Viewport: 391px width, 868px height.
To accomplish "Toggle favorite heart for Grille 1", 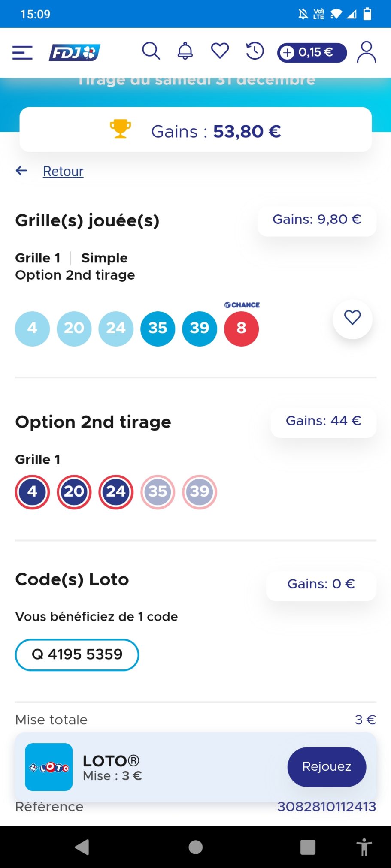I will [352, 319].
